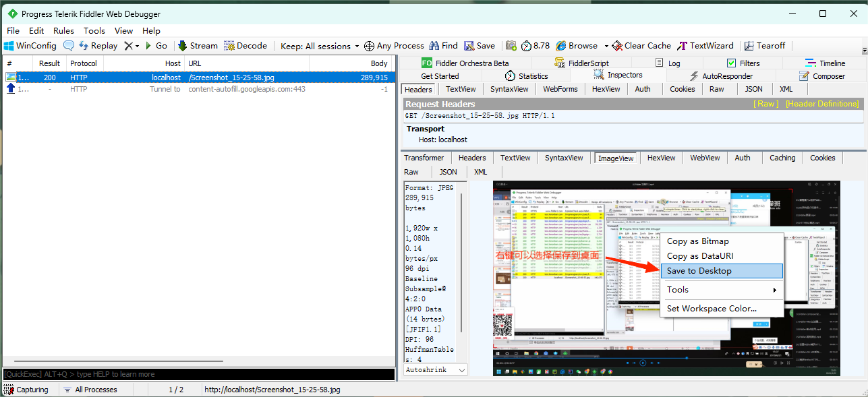
Task: Open the Tools menu in the menu bar
Action: tap(94, 30)
